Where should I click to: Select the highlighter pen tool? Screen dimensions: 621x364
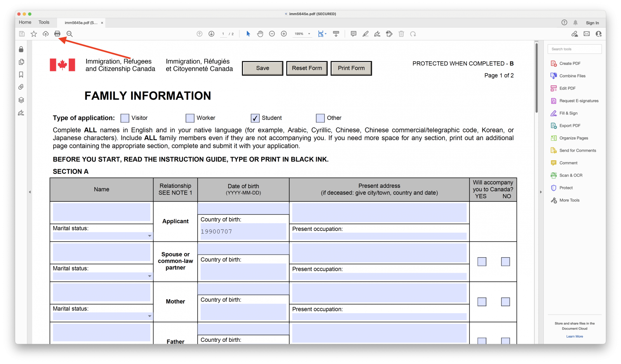tap(365, 34)
